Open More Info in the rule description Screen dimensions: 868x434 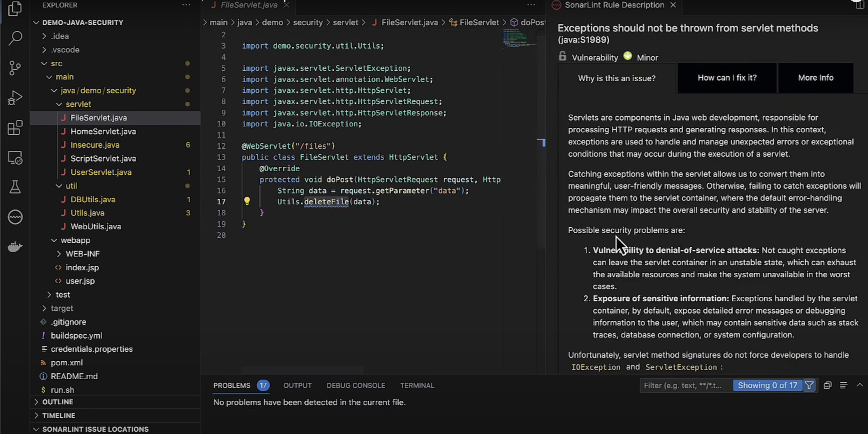(816, 78)
